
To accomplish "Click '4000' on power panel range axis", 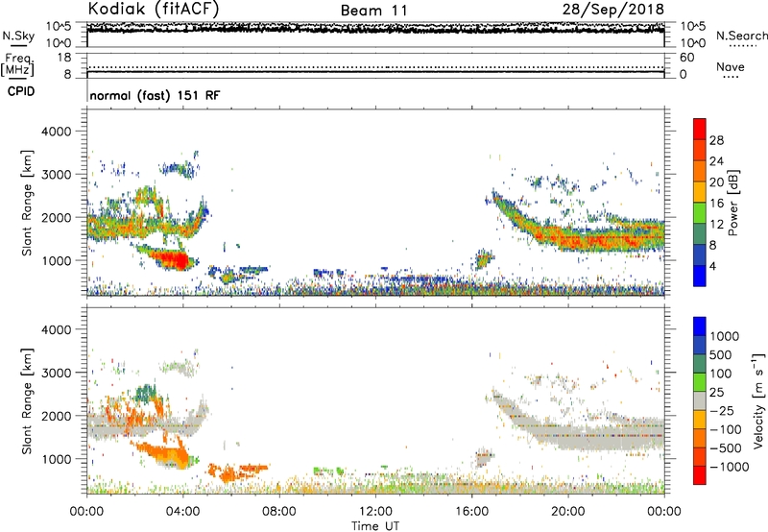I will [56, 132].
